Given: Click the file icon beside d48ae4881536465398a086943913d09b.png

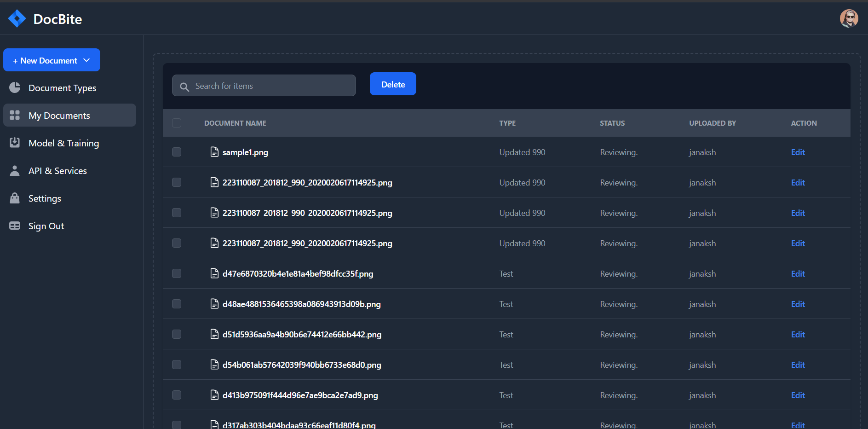Looking at the screenshot, I should tap(214, 304).
